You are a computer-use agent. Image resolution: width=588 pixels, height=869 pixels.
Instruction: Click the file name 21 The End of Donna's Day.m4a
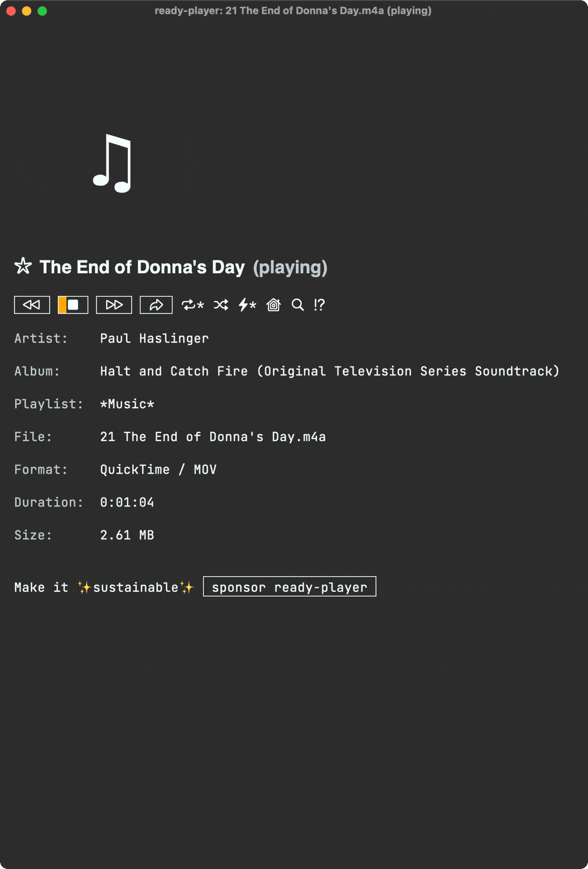click(x=213, y=437)
